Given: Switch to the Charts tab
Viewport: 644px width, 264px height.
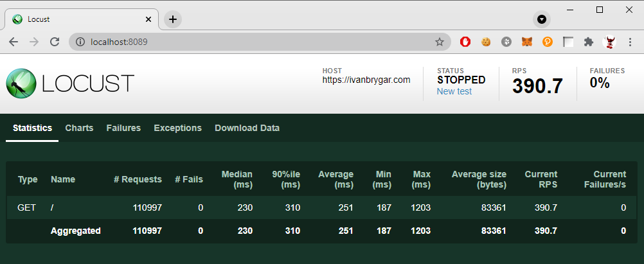Looking at the screenshot, I should (x=79, y=128).
